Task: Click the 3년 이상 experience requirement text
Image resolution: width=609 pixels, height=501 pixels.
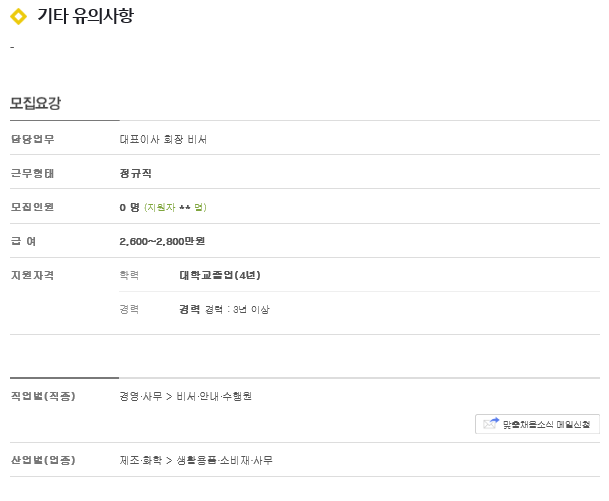Action: 249,309
